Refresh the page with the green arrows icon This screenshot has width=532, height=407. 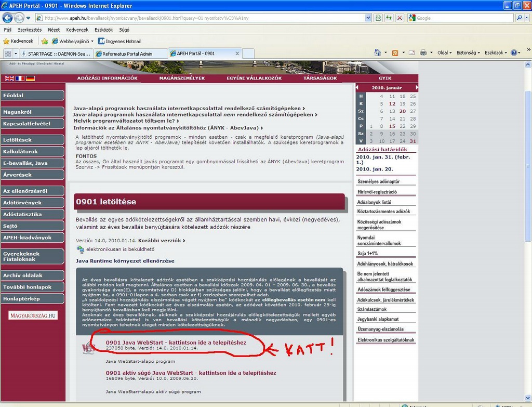click(389, 18)
